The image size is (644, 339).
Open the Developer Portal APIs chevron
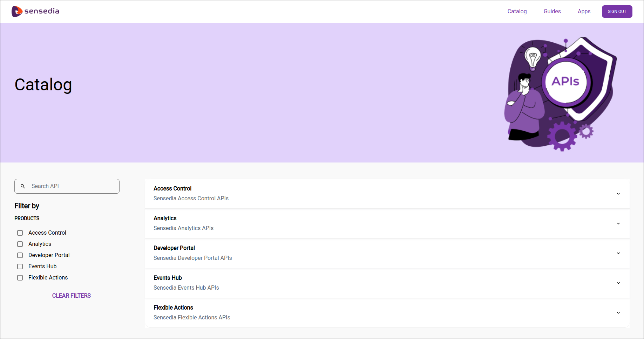point(618,253)
